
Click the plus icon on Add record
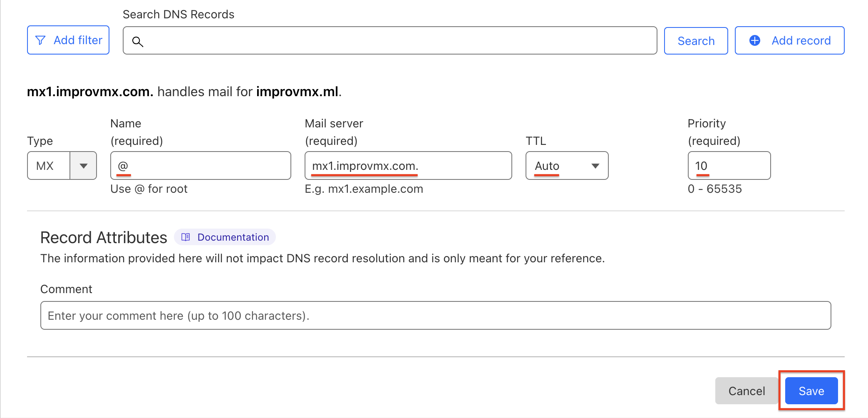click(754, 40)
